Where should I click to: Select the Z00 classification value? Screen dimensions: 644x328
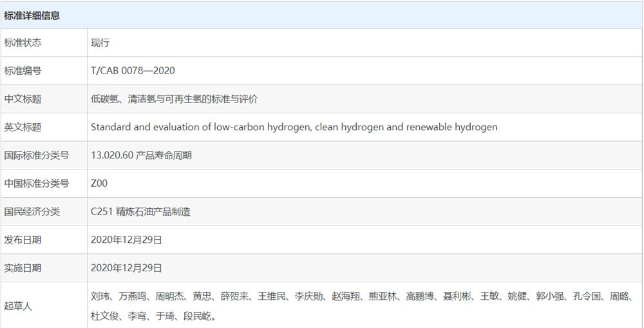click(99, 184)
